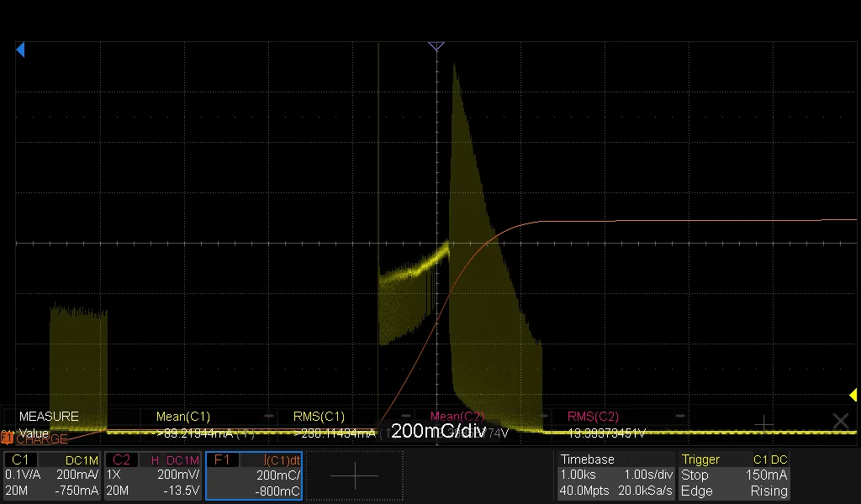Add a new channel with the plus box

[355, 475]
